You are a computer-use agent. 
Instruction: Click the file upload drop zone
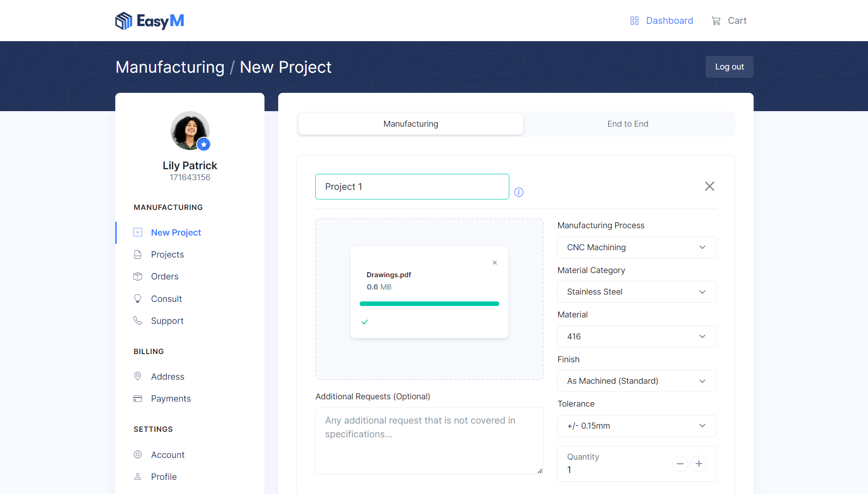point(429,299)
